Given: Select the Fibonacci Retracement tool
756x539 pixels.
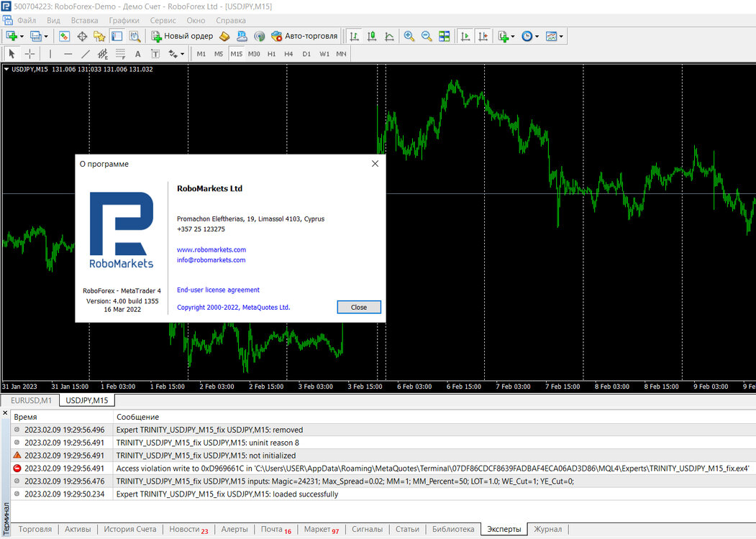Looking at the screenshot, I should click(121, 54).
